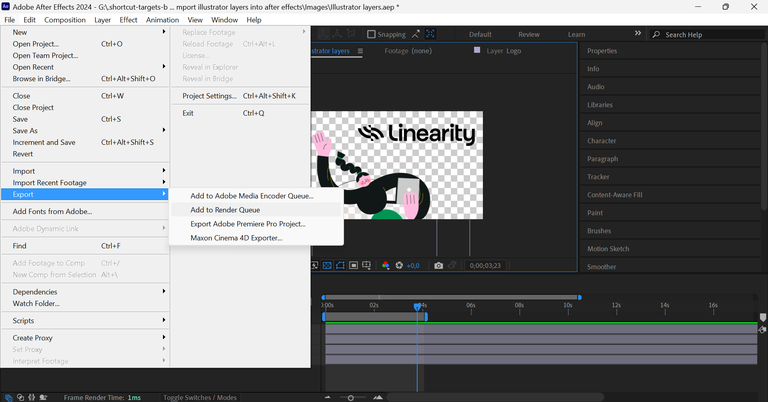The height and width of the screenshot is (402, 768).
Task: Click the Take Snapshot camera icon
Action: coord(438,265)
